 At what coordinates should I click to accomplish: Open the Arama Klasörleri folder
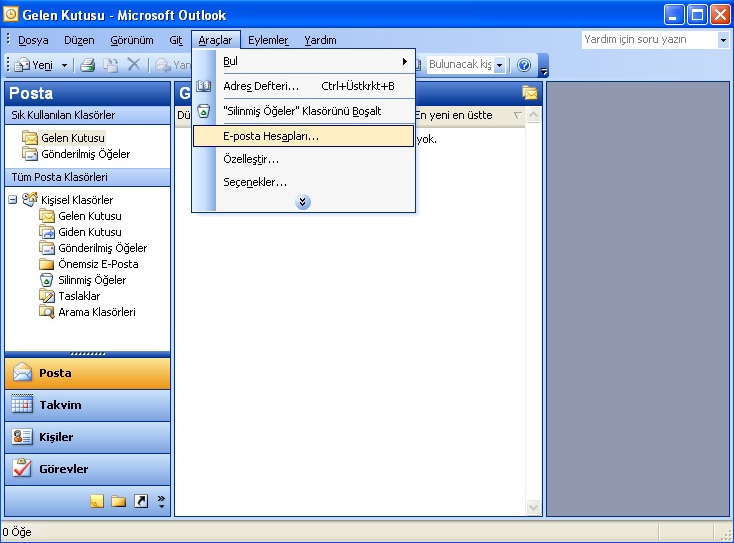(97, 312)
